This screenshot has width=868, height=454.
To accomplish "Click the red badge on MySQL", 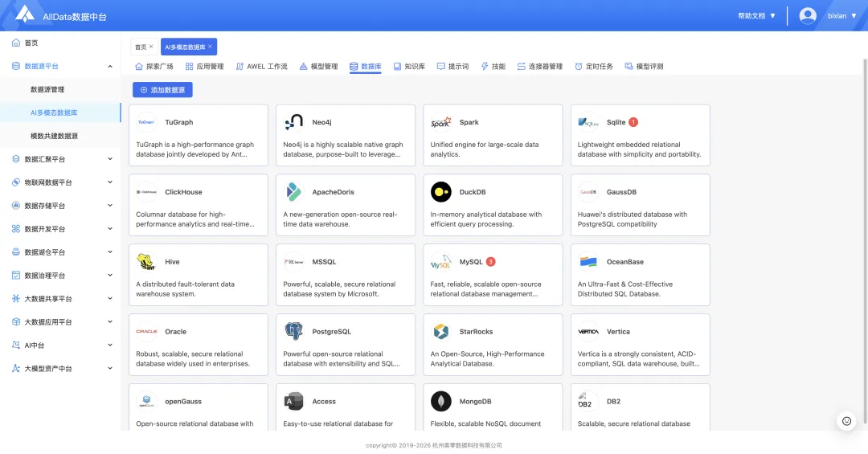I will [x=490, y=262].
